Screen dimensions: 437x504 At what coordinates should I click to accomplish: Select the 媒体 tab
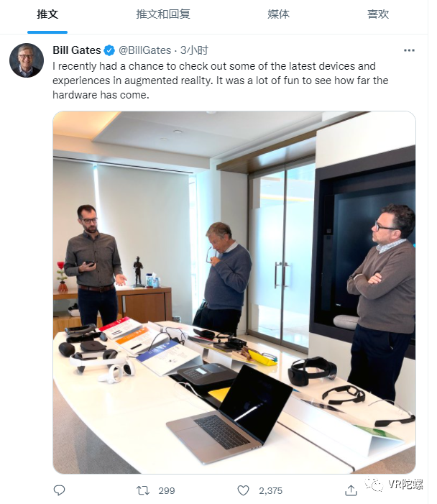278,14
